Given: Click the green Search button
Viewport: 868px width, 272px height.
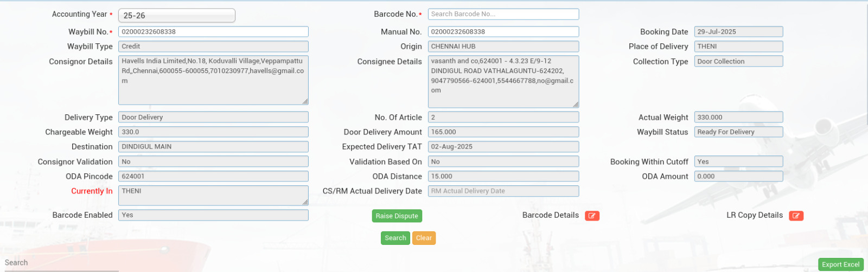Looking at the screenshot, I should (x=395, y=238).
